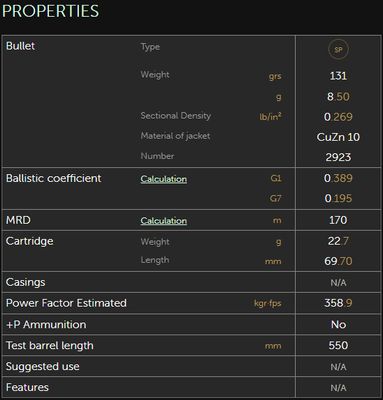The image size is (383, 400).
Task: Click the bullet weight value 131
Action: pos(338,76)
